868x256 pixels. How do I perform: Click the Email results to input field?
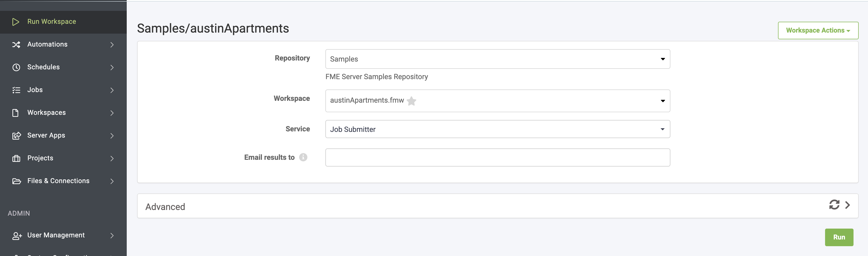pyautogui.click(x=497, y=157)
